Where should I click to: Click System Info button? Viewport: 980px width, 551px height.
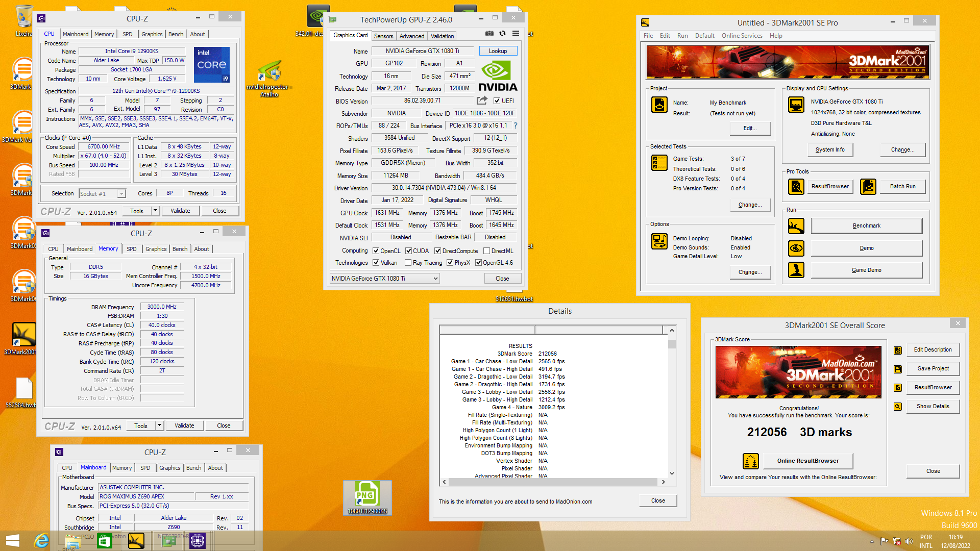(830, 149)
